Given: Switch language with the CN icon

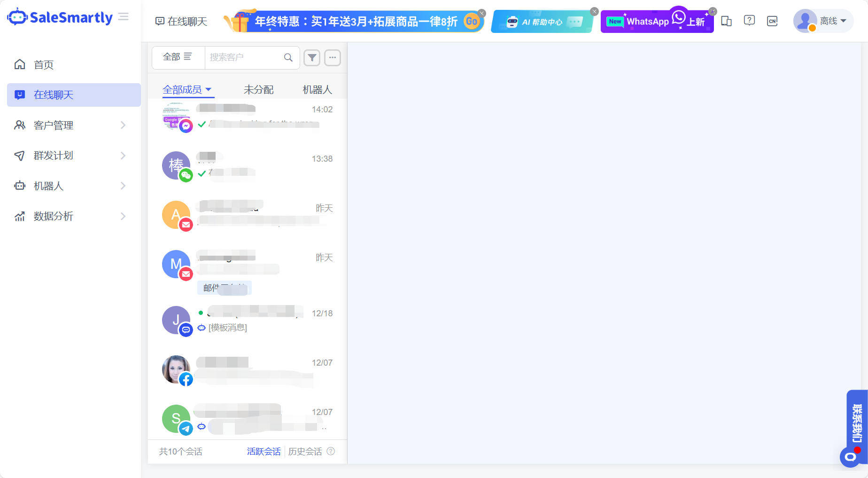Looking at the screenshot, I should 772,21.
